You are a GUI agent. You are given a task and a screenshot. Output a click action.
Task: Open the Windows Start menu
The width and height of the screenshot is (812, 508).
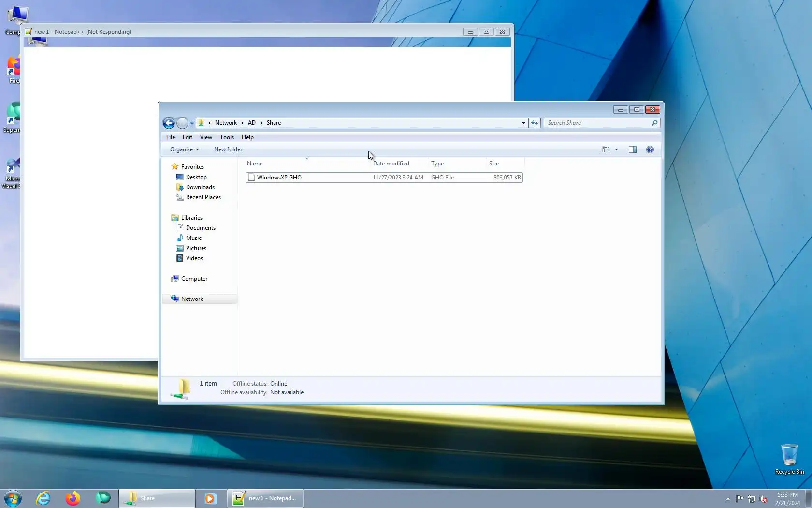pyautogui.click(x=13, y=498)
